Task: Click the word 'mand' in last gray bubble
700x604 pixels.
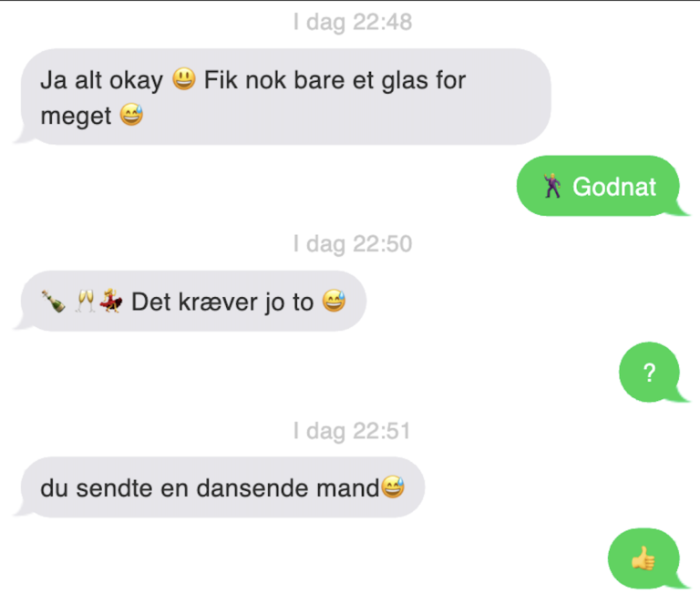Action: point(348,487)
